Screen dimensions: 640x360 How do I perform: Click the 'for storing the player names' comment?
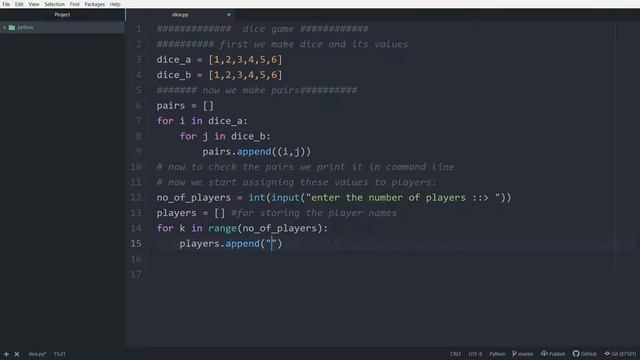point(314,213)
